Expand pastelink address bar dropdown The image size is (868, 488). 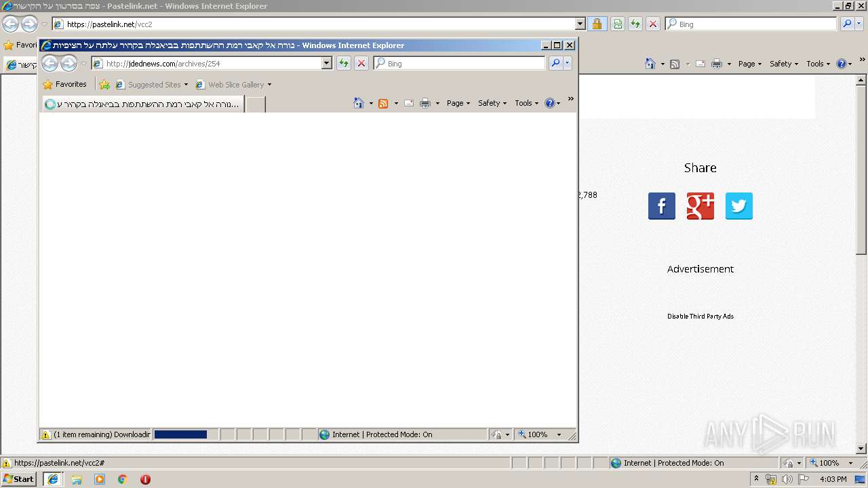coord(580,24)
